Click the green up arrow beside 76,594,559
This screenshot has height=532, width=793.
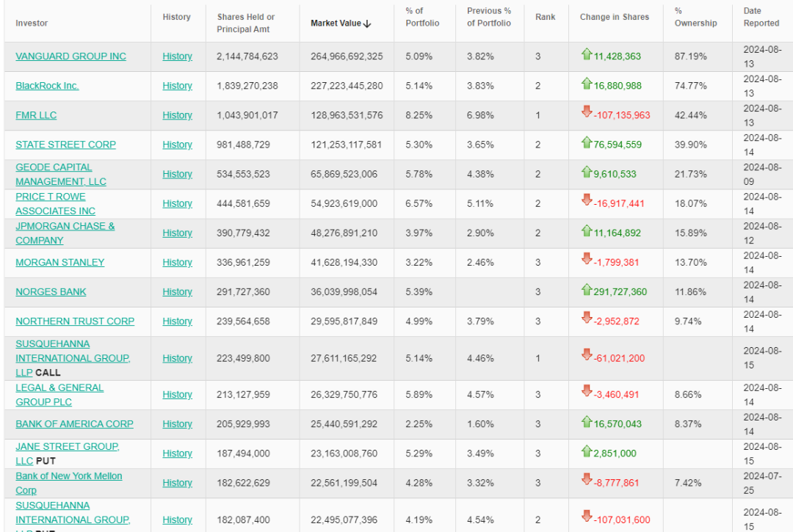tap(587, 142)
